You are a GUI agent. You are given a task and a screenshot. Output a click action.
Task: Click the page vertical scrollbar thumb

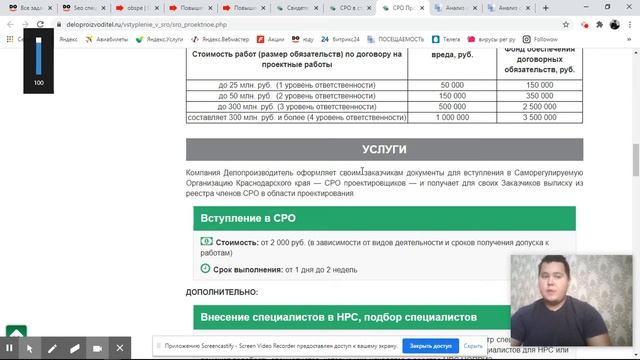click(636, 160)
